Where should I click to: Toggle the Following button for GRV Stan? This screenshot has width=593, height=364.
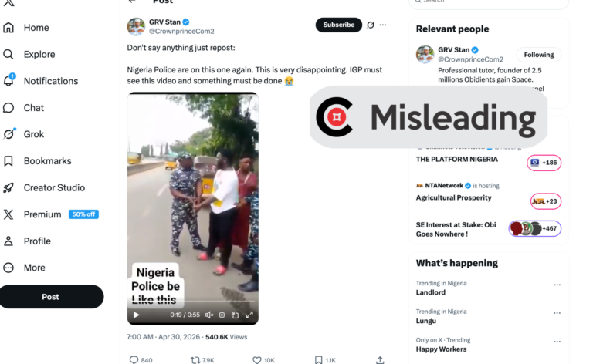coord(538,55)
